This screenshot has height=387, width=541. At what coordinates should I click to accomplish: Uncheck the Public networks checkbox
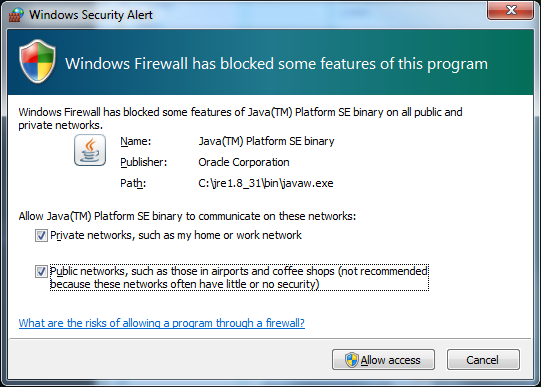pos(41,271)
